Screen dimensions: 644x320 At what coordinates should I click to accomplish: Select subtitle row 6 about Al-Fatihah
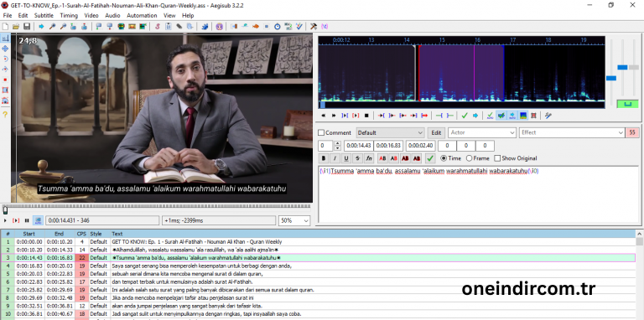tap(319, 281)
